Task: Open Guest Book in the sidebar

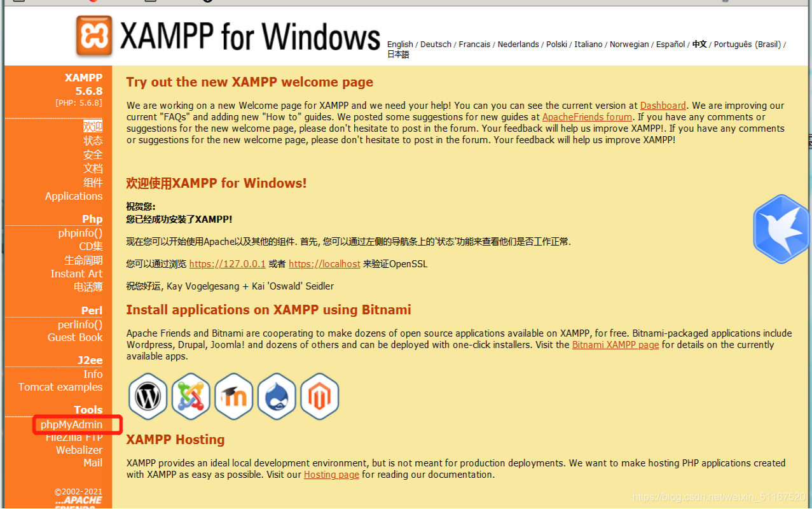Action: [x=75, y=337]
